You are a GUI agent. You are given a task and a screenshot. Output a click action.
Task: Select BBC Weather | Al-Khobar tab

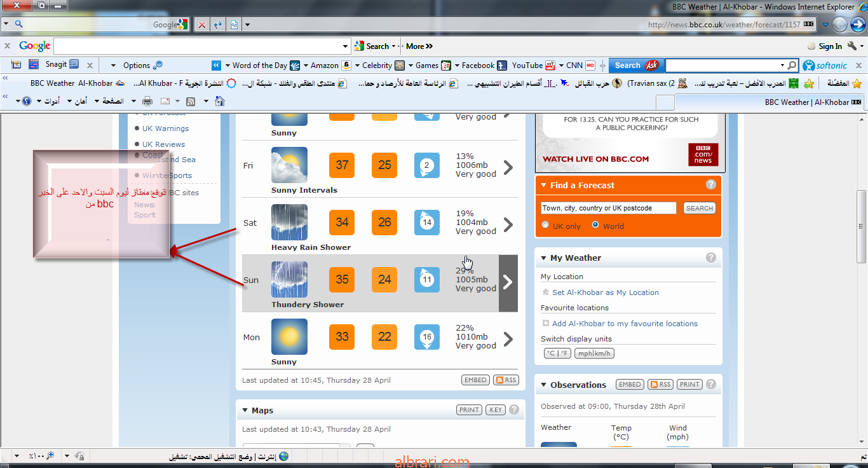770,102
